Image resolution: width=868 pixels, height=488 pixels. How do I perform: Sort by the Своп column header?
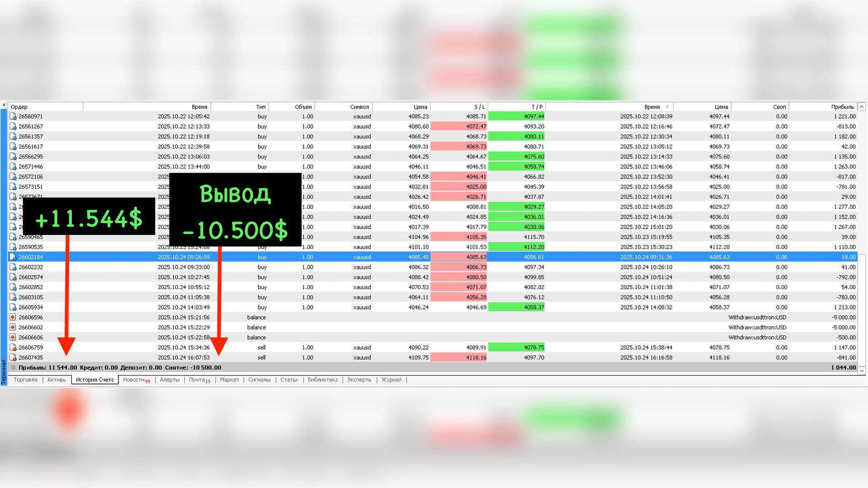coord(759,107)
